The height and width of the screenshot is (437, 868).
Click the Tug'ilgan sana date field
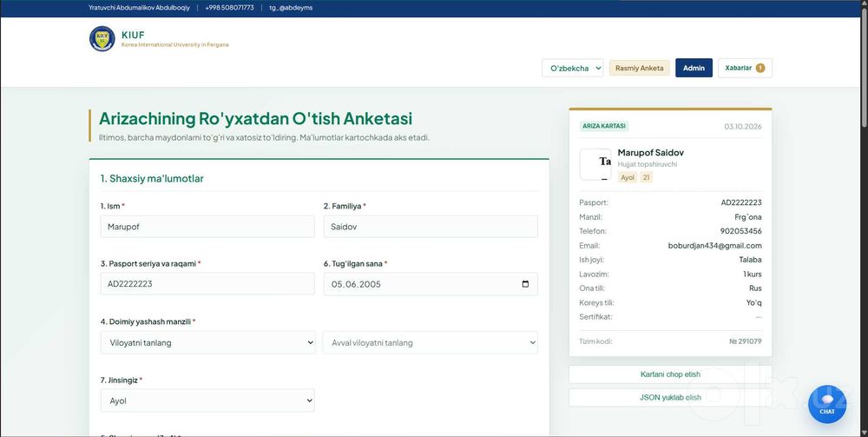431,284
